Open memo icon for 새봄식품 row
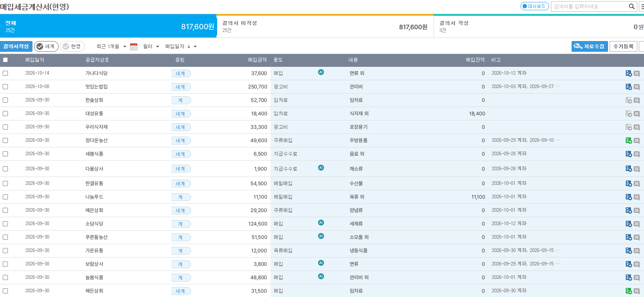 pos(636,154)
